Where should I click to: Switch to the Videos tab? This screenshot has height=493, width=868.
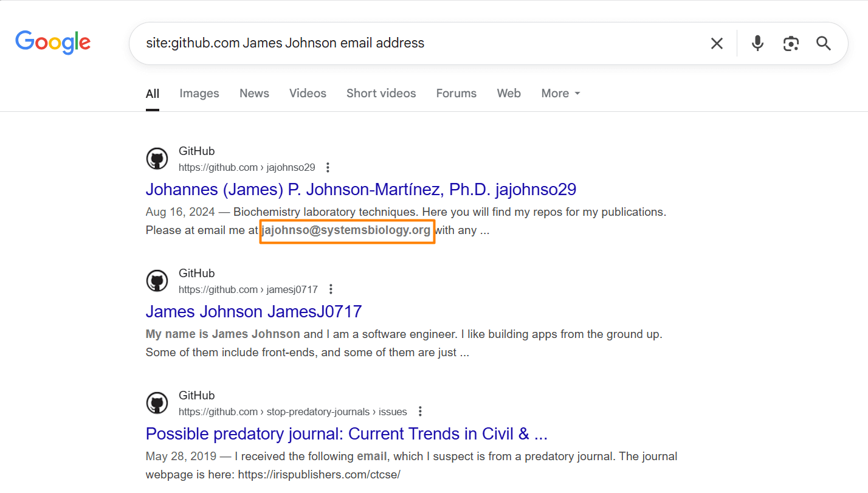(x=308, y=94)
